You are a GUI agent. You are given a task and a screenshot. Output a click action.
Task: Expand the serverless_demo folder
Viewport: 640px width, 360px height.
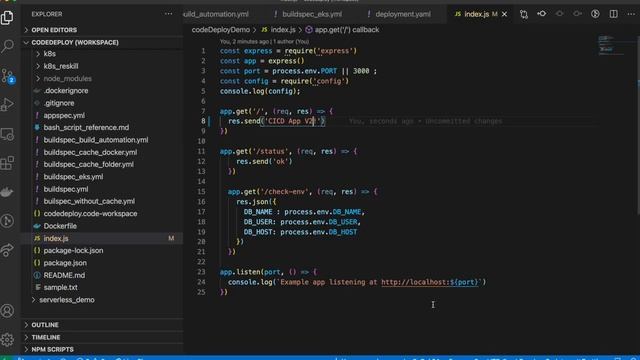pyautogui.click(x=67, y=300)
